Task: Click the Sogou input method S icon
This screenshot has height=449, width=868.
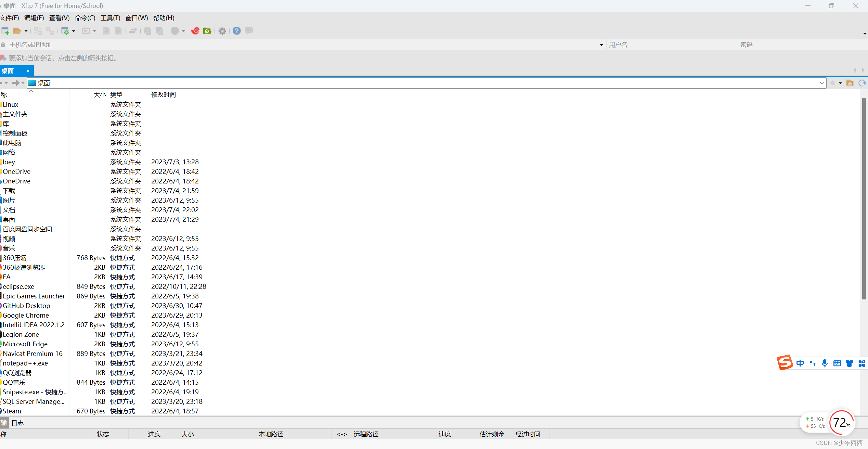Action: 785,362
